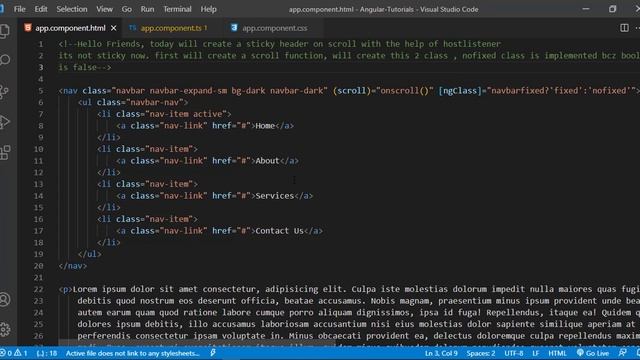
Task: Click the Go Live status bar button
Action: point(593,353)
